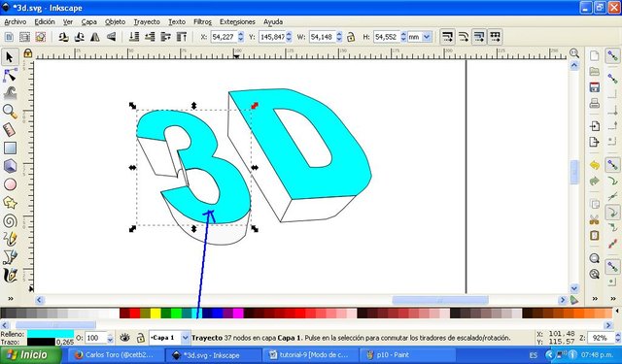622x364 pixels.
Task: Toggle the Capa 1 layer lock
Action: (140, 338)
